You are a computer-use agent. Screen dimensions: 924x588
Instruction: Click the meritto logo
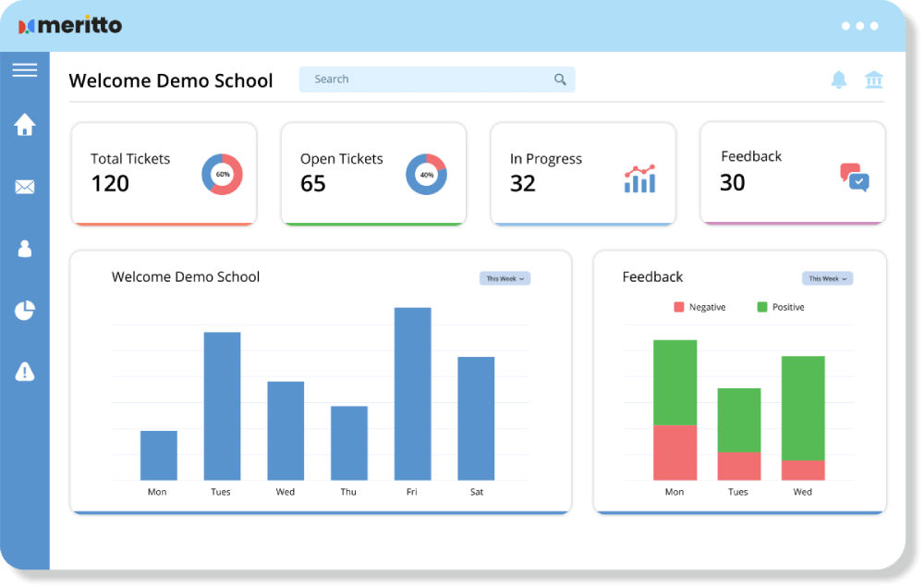(x=71, y=25)
